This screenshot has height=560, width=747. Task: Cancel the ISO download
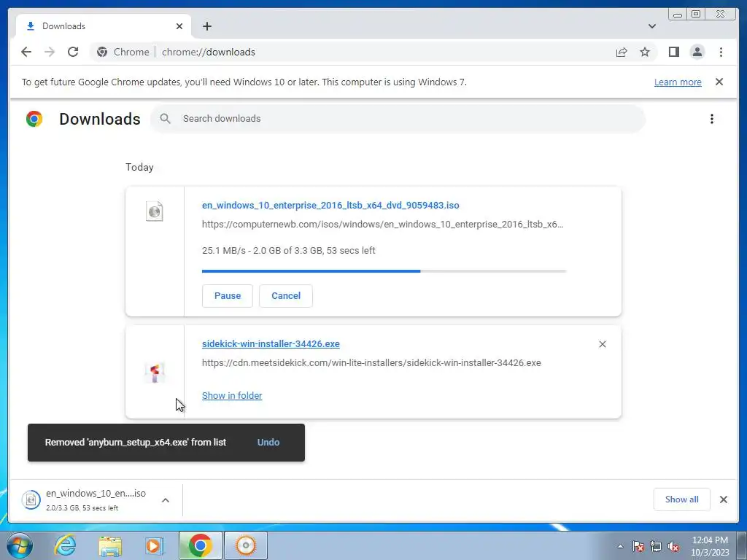click(286, 296)
